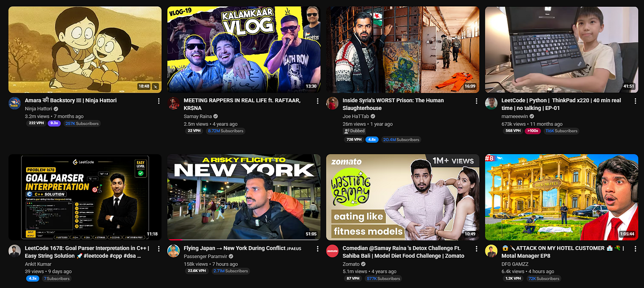This screenshot has width=644, height=288.
Task: Click the 7 Subscribers badge
Action: pos(57,278)
